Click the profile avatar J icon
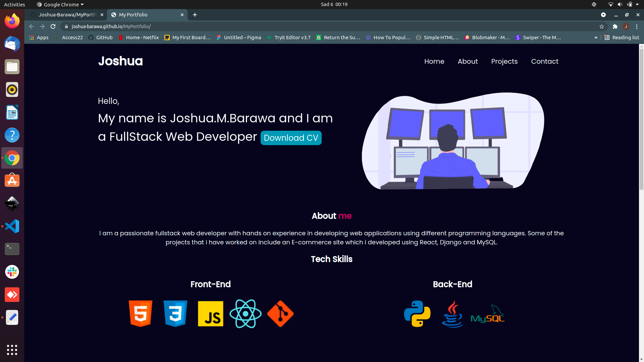 (626, 26)
